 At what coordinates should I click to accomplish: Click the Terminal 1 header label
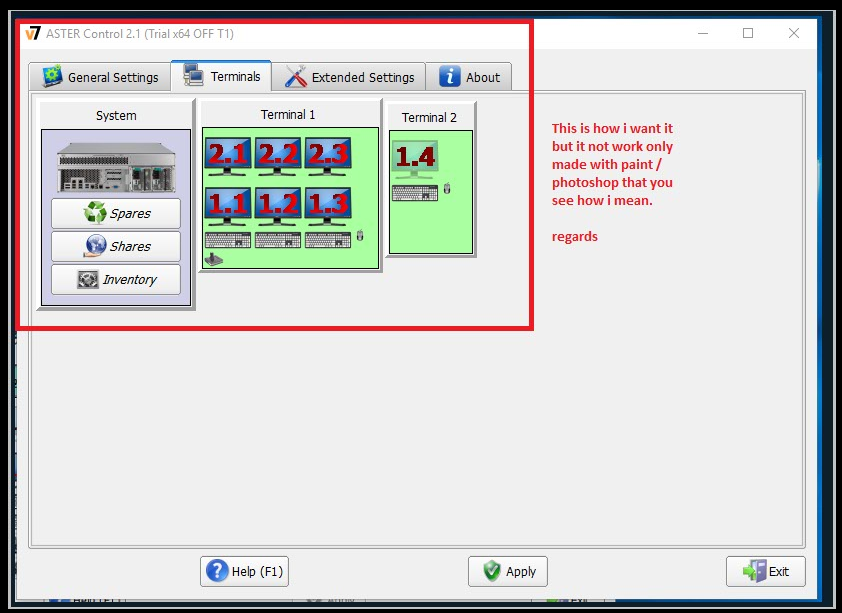coord(288,114)
